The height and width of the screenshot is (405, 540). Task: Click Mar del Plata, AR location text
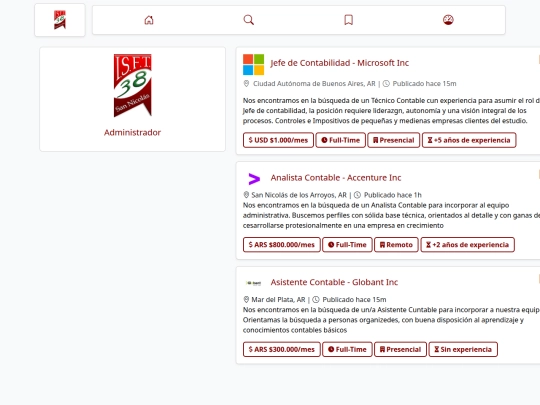click(x=278, y=300)
